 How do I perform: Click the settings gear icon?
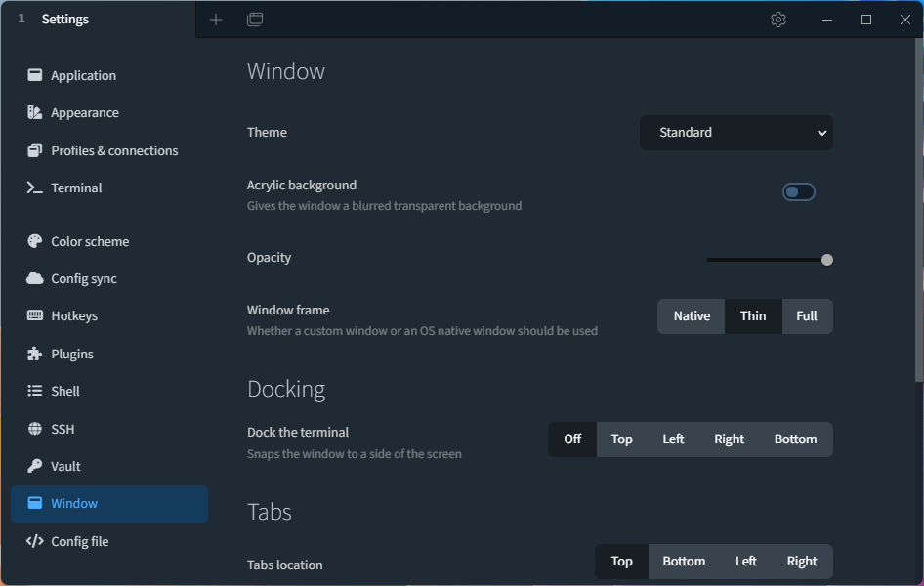coord(777,20)
